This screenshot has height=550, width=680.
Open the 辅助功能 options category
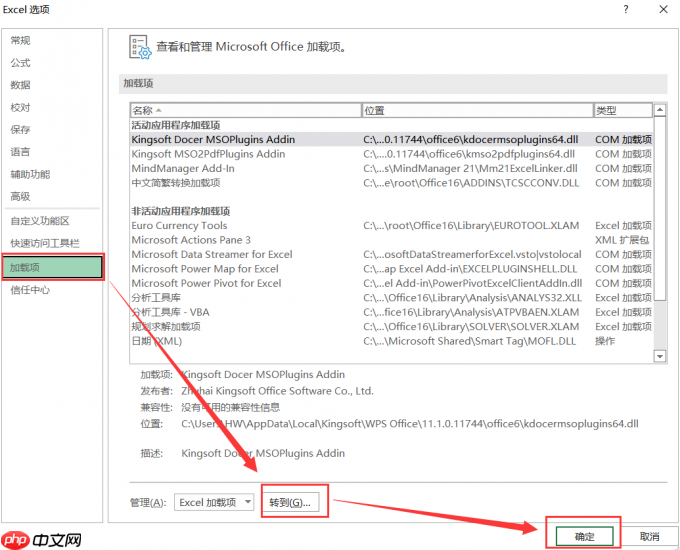point(30,174)
